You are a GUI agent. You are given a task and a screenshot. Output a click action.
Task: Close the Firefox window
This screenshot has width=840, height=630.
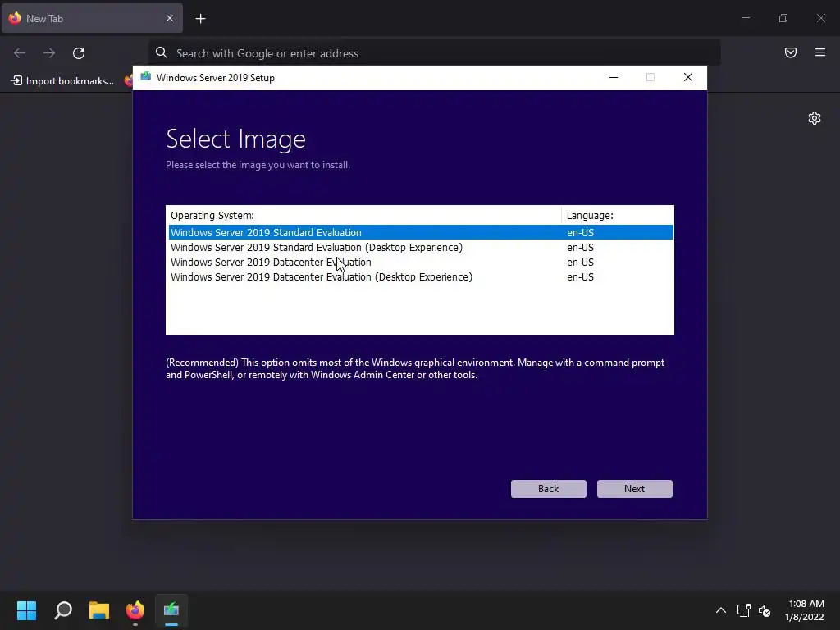point(820,18)
